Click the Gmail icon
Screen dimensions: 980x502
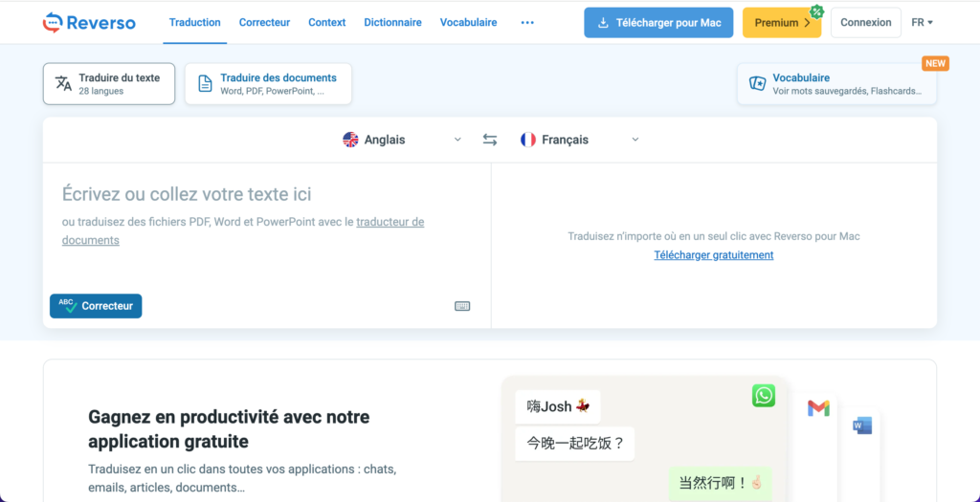pos(818,409)
